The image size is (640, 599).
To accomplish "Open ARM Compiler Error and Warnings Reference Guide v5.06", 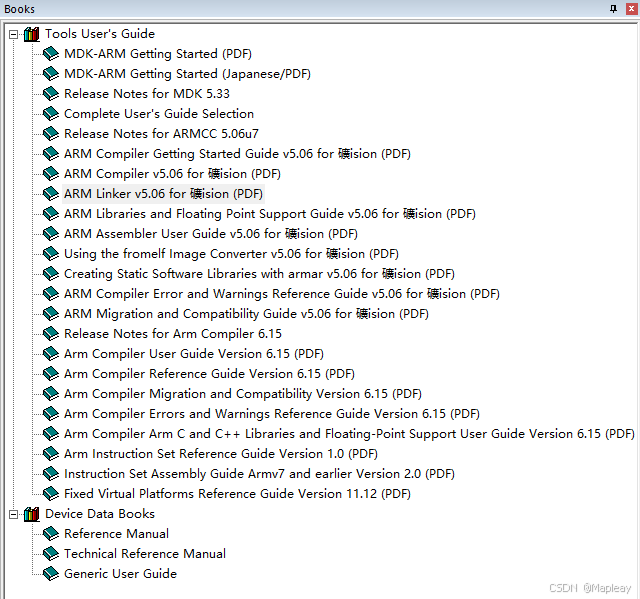I will pyautogui.click(x=282, y=294).
